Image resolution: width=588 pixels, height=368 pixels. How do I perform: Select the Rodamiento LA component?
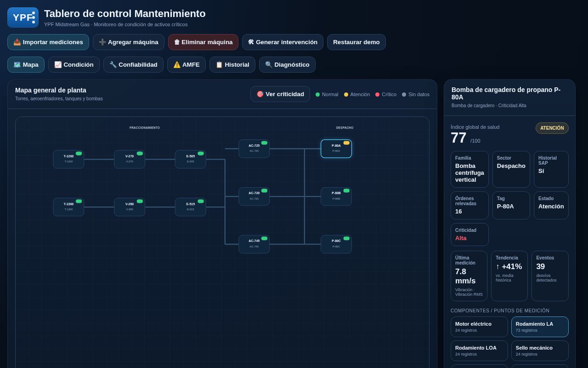(x=540, y=327)
